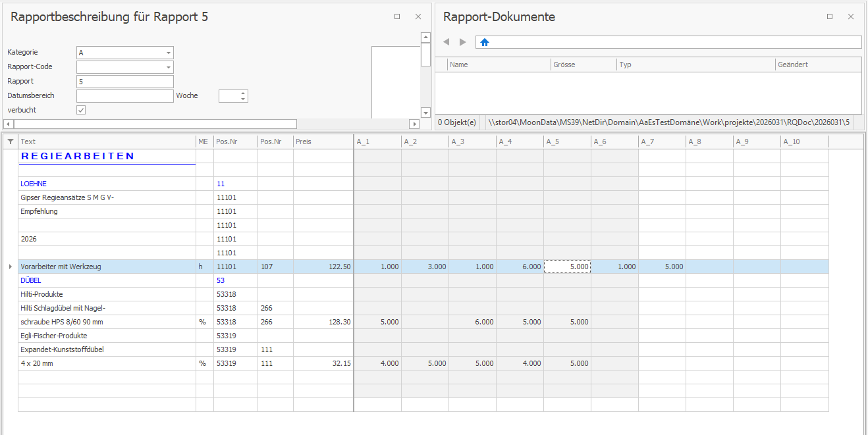Select the Vorarbeiter mit Werkzeug cell
Screen dimensions: 868x435
click(x=107, y=267)
